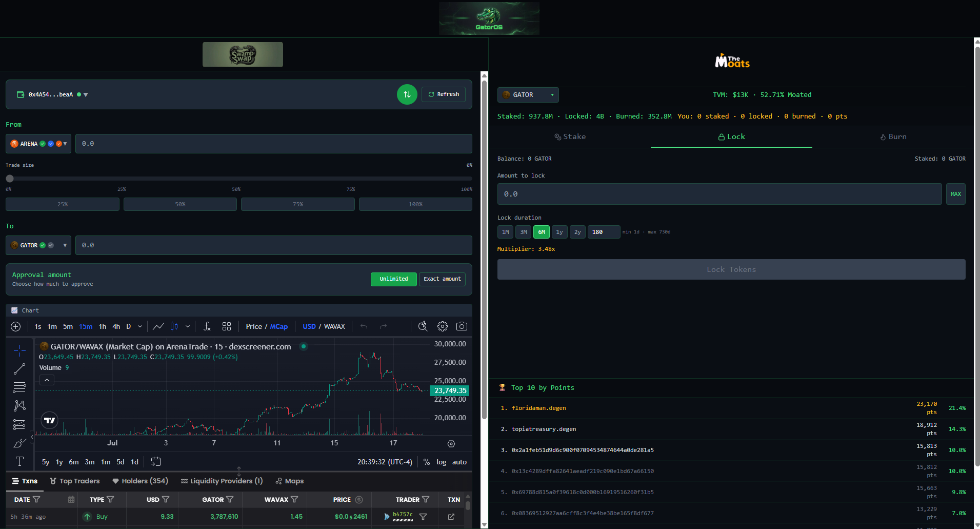This screenshot has width=980, height=529.
Task: Click MAX for amount to lock
Action: coord(956,194)
